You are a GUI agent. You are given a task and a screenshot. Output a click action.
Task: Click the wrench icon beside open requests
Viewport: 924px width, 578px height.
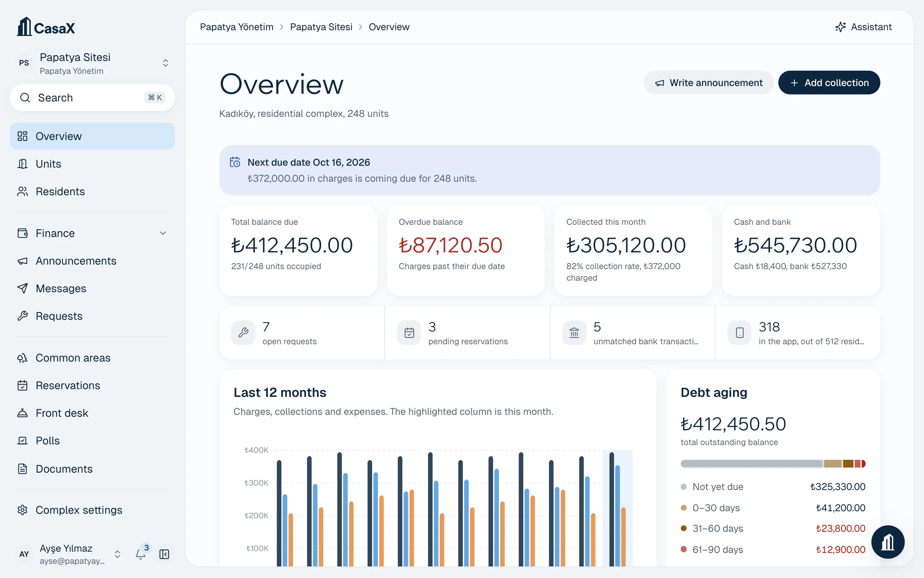(x=243, y=333)
